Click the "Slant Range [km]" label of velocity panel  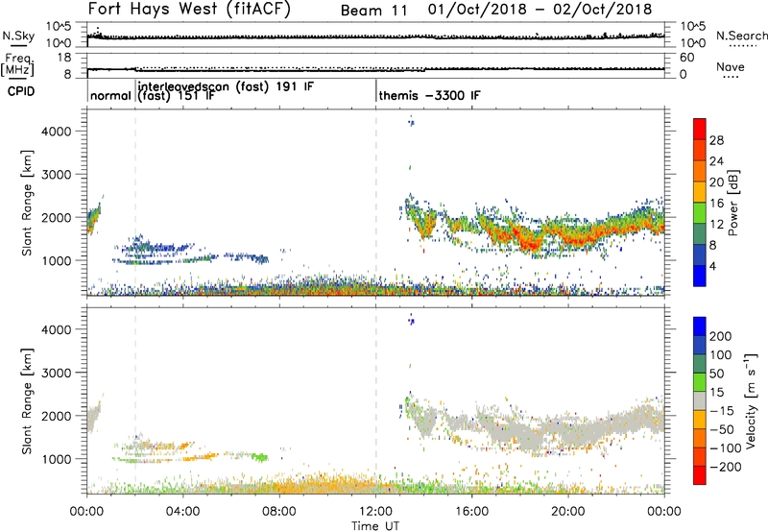[x=27, y=401]
